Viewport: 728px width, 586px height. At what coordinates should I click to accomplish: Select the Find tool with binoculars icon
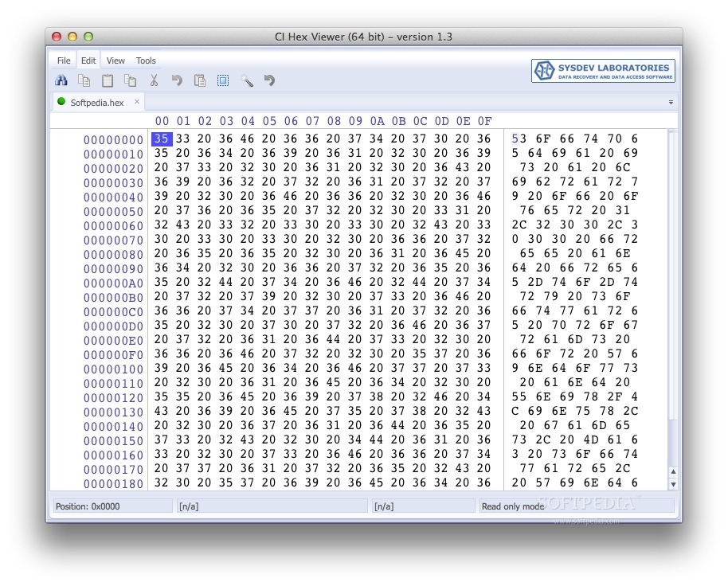61,80
